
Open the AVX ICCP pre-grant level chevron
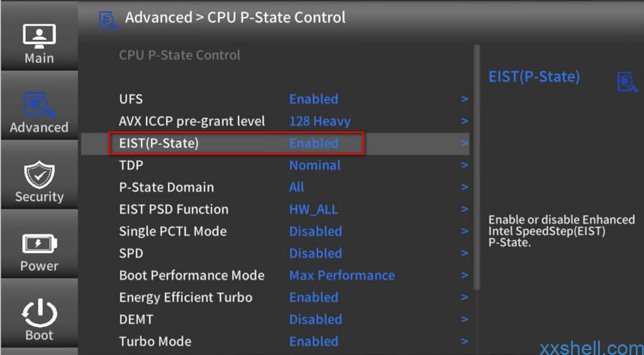pos(464,121)
